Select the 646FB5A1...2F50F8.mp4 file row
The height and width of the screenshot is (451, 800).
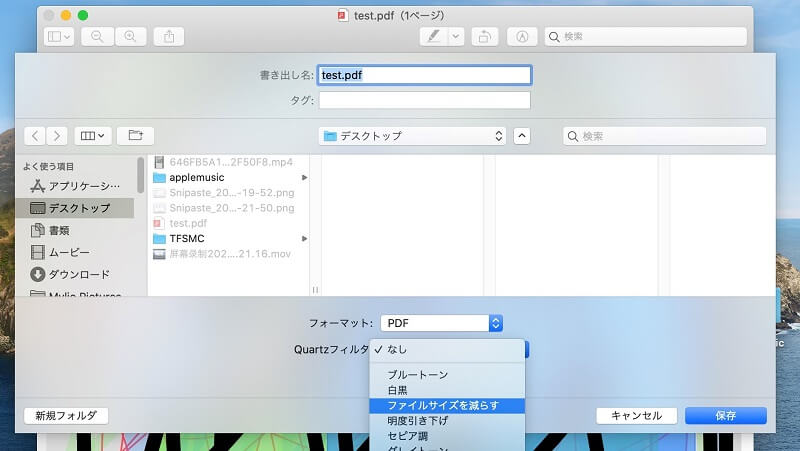230,162
